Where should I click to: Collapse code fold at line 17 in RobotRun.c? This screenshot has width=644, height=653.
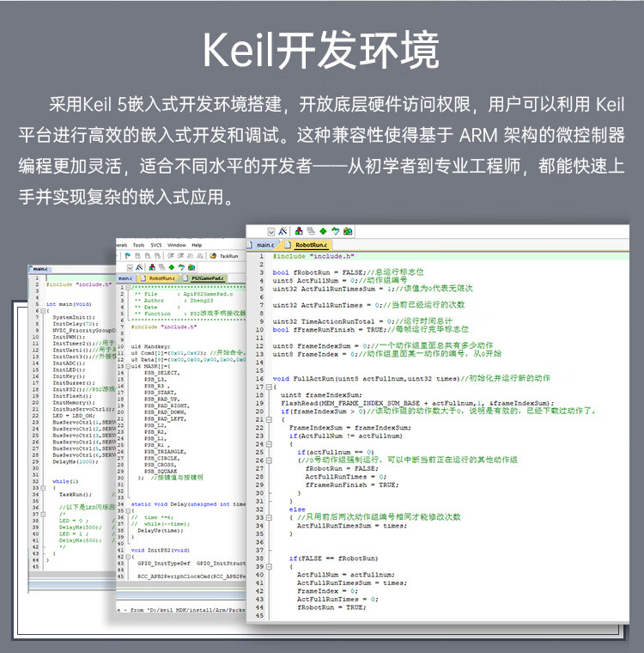[x=269, y=387]
